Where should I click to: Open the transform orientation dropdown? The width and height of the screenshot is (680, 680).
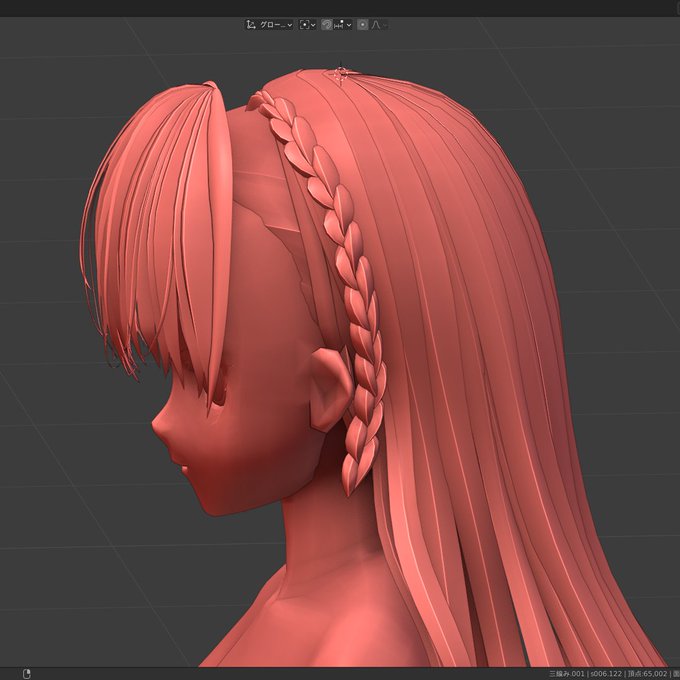point(269,25)
